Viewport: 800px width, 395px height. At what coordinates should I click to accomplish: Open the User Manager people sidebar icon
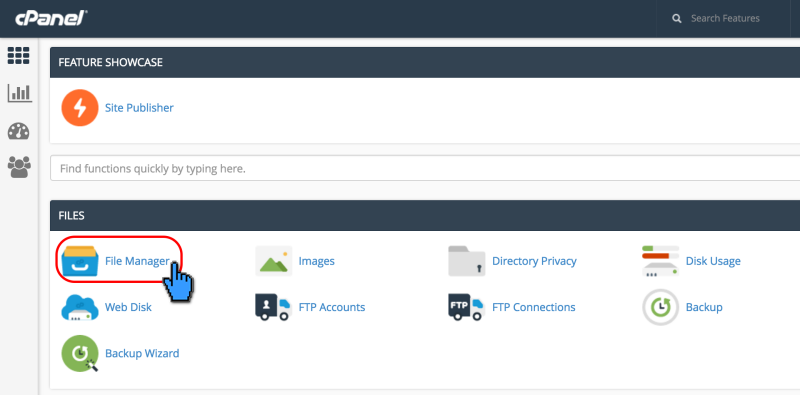[19, 167]
